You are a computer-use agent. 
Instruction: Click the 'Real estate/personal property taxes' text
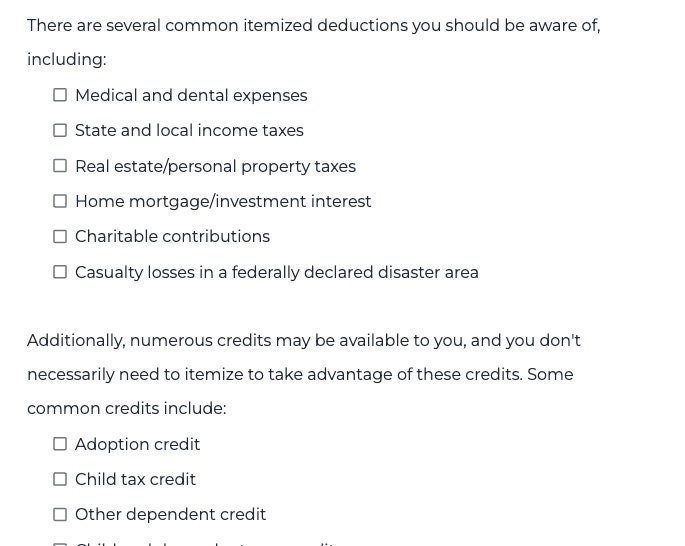[215, 166]
